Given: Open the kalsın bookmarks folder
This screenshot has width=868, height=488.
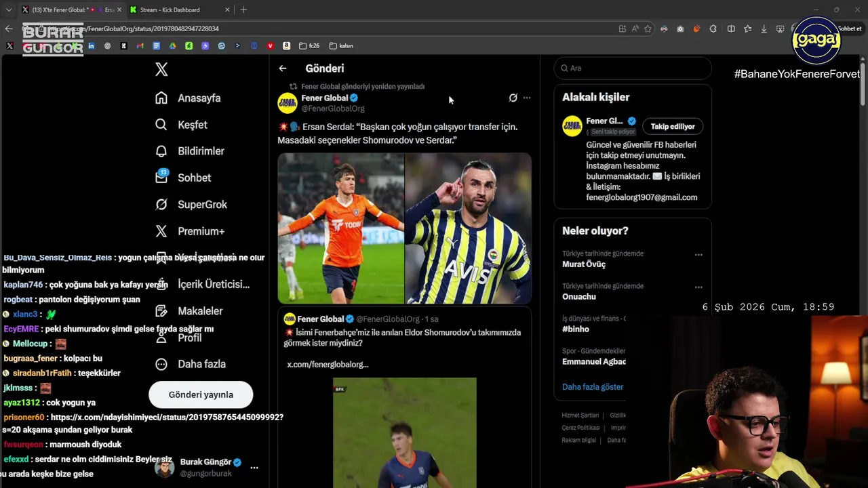Looking at the screenshot, I should click(341, 46).
